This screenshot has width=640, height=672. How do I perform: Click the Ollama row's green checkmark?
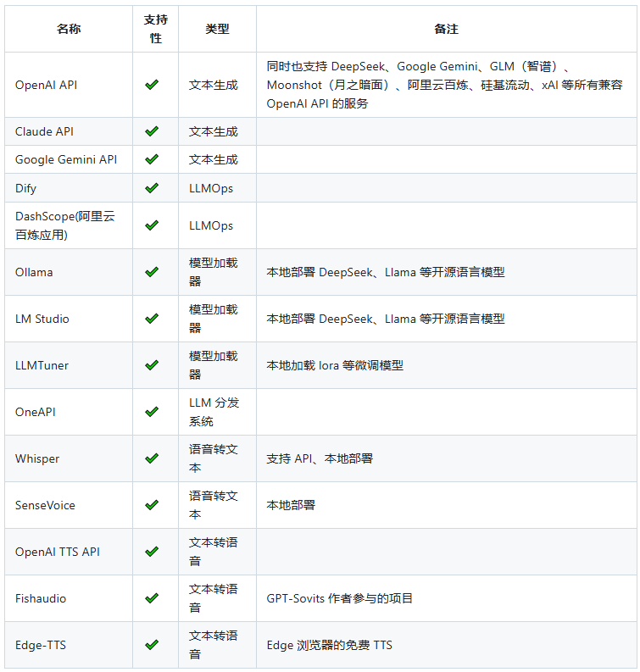(x=152, y=272)
